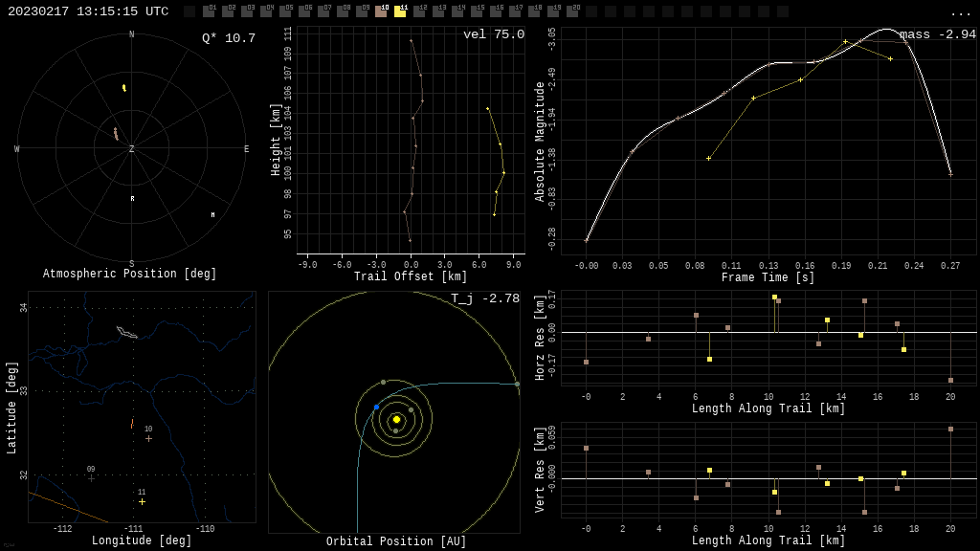Open the three-dots menu at top right
Viewport: 980px width, 551px height.
point(960,13)
